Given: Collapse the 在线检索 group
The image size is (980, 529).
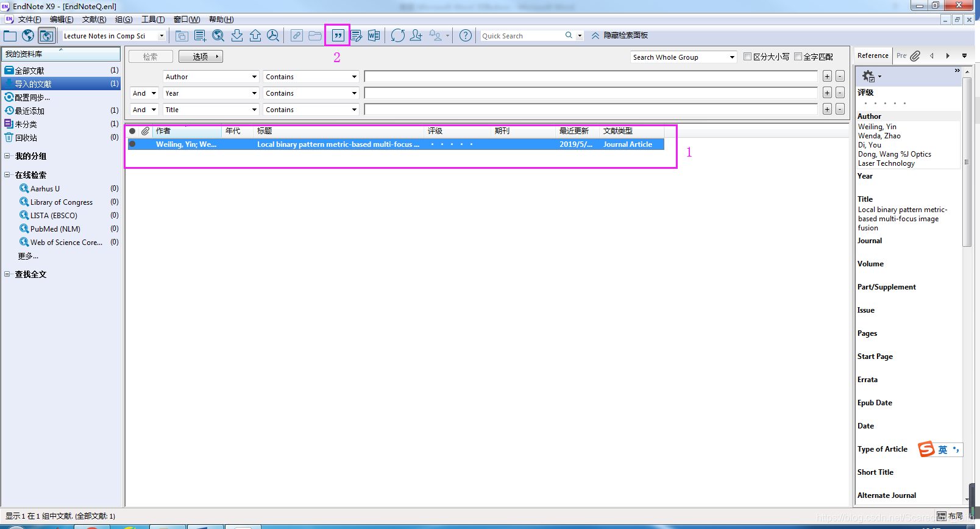Looking at the screenshot, I should point(7,175).
